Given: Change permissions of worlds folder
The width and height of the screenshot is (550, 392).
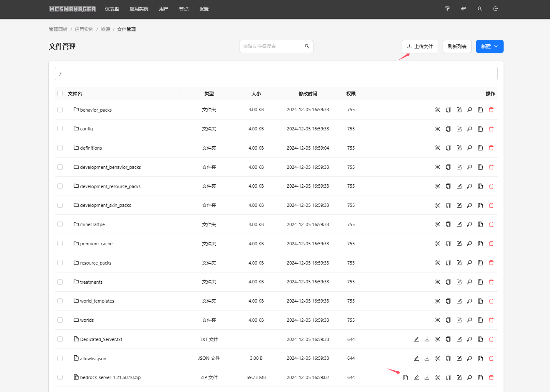Looking at the screenshot, I should coord(470,320).
